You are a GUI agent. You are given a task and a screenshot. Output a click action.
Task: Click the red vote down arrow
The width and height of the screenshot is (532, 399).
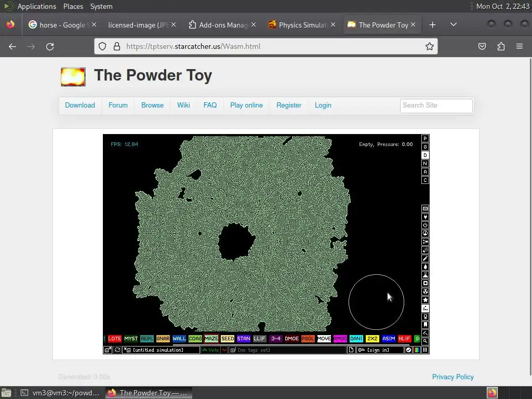(x=224, y=350)
